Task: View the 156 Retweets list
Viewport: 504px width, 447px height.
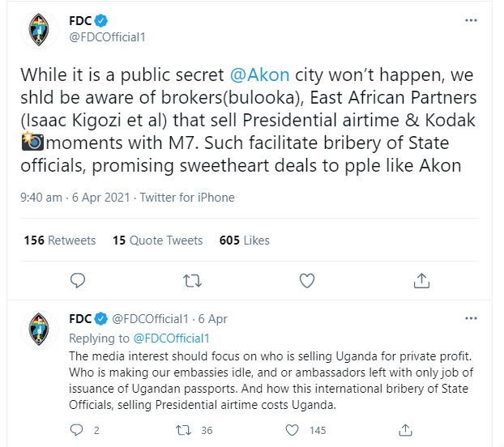Action: [60, 241]
